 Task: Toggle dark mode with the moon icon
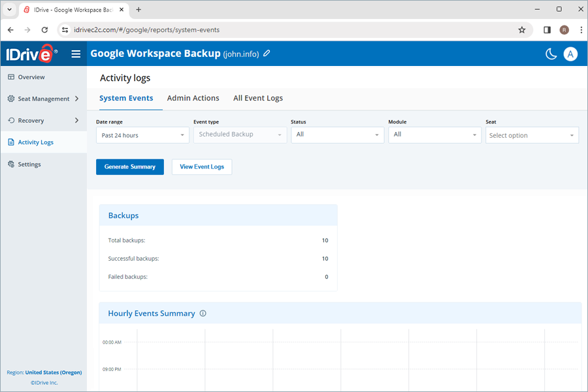click(551, 54)
